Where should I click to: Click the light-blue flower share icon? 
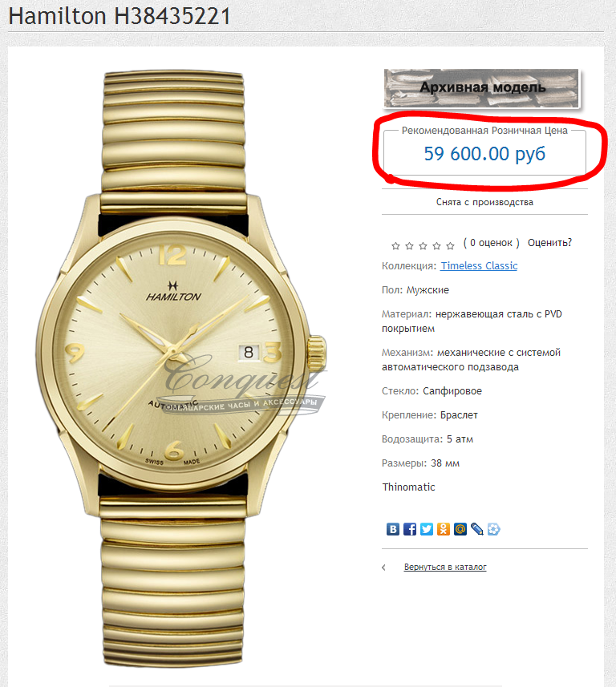click(x=493, y=529)
